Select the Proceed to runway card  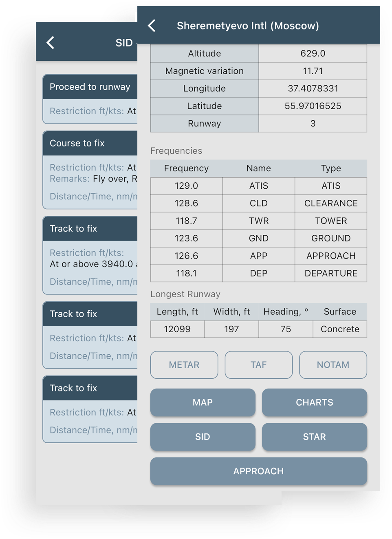pyautogui.click(x=90, y=99)
